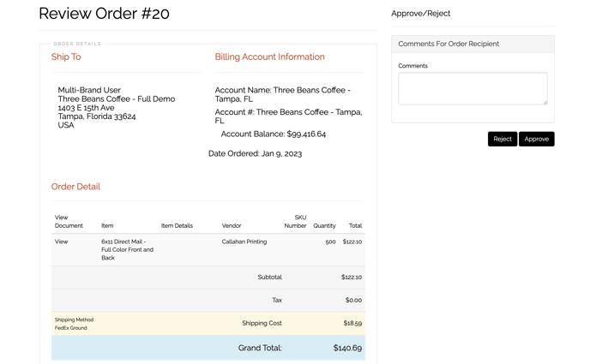Screen dimensions: 590x364
Task: Click the Reject button
Action: (x=503, y=139)
